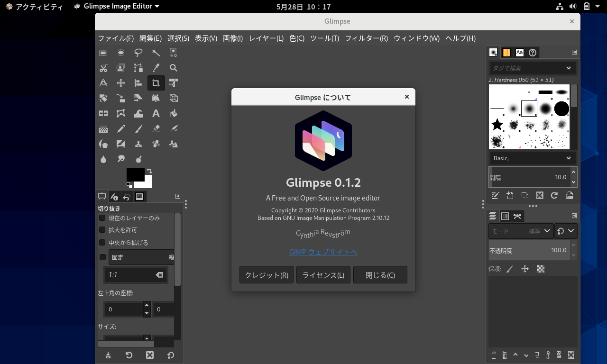Viewport: 607px width, 364px height.
Task: Click the 閉じる(C) button
Action: (380, 275)
